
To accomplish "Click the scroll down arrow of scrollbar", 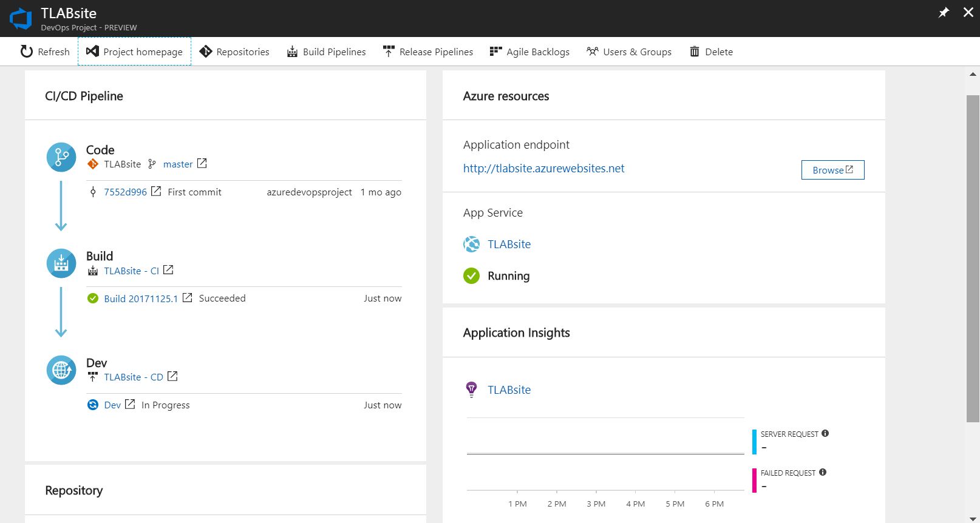I will click(x=973, y=519).
